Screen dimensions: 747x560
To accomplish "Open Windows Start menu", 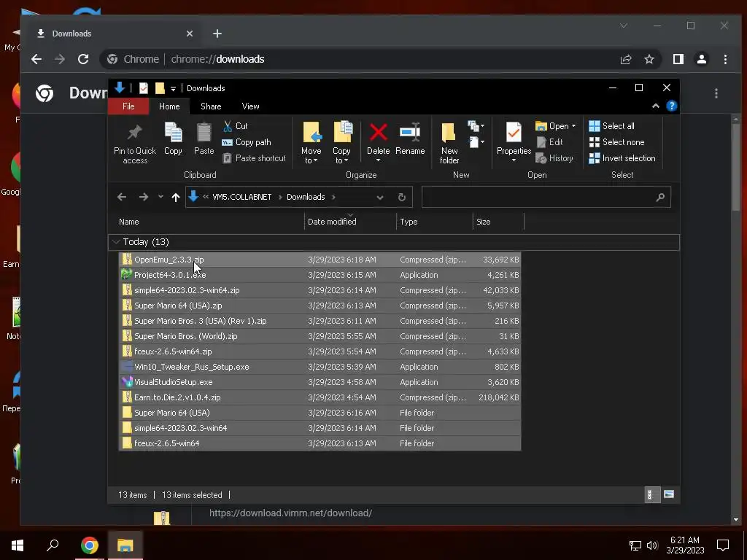I will click(x=18, y=545).
